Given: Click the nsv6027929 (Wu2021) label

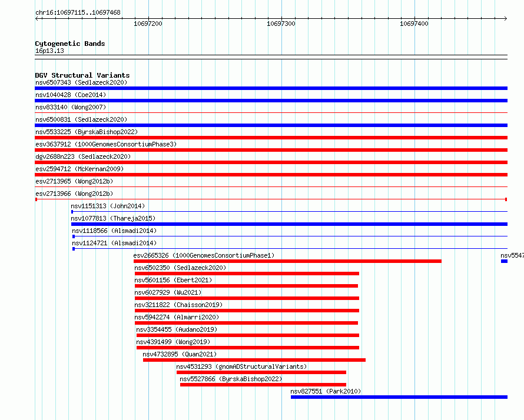Looking at the screenshot, I should (x=168, y=292).
